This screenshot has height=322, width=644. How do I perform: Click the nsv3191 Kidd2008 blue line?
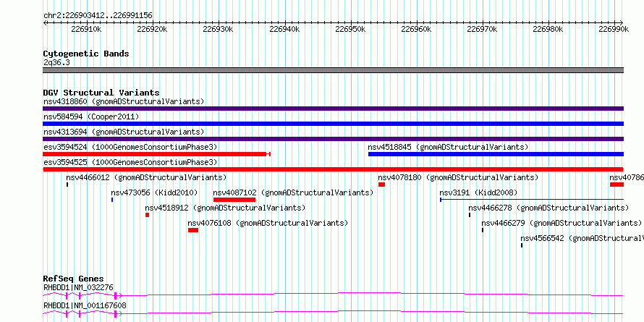532,200
